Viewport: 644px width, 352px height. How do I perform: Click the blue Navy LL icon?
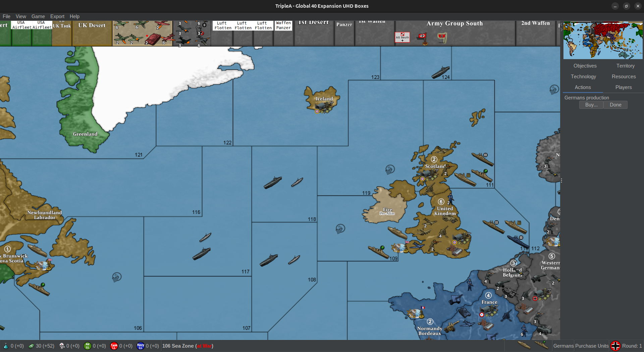(x=141, y=346)
